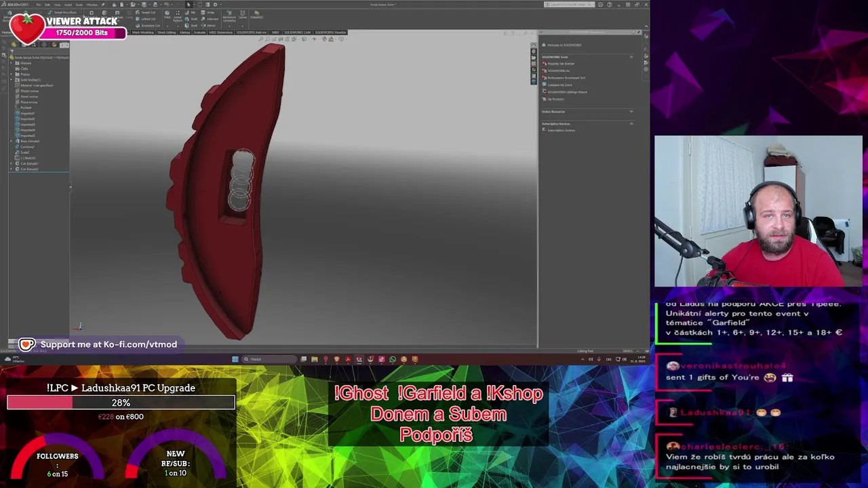The width and height of the screenshot is (868, 488).
Task: Expand the Online Resources section
Action: 631,111
